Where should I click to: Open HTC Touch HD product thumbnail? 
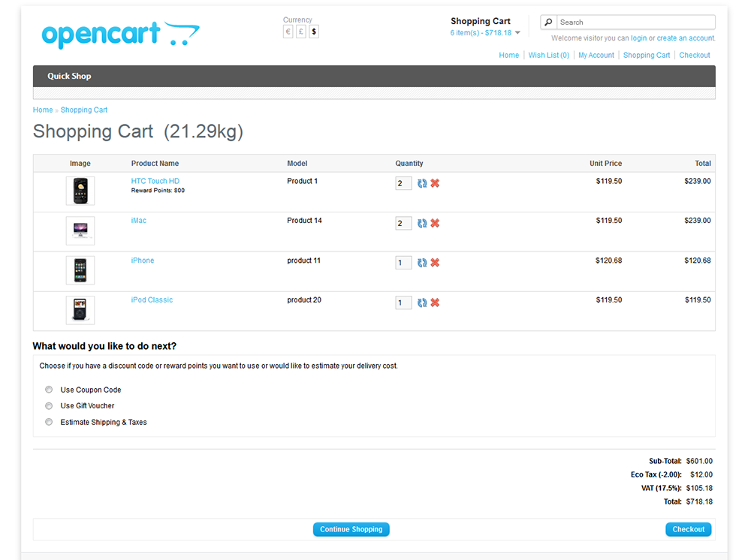point(80,191)
